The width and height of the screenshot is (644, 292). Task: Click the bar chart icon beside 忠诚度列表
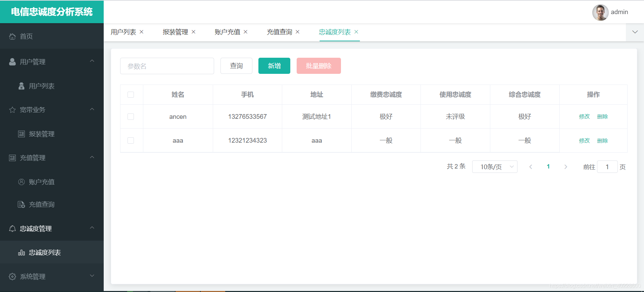click(x=21, y=252)
